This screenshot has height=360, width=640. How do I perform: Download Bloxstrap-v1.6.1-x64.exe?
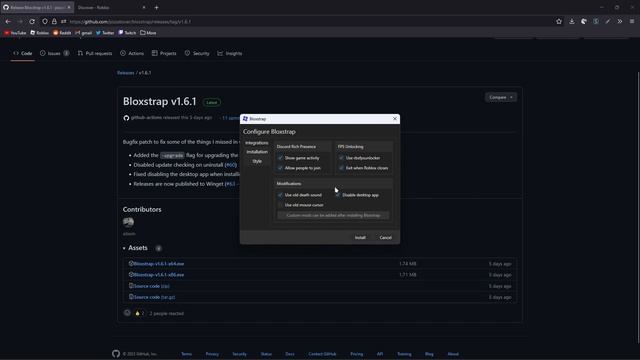(159, 264)
